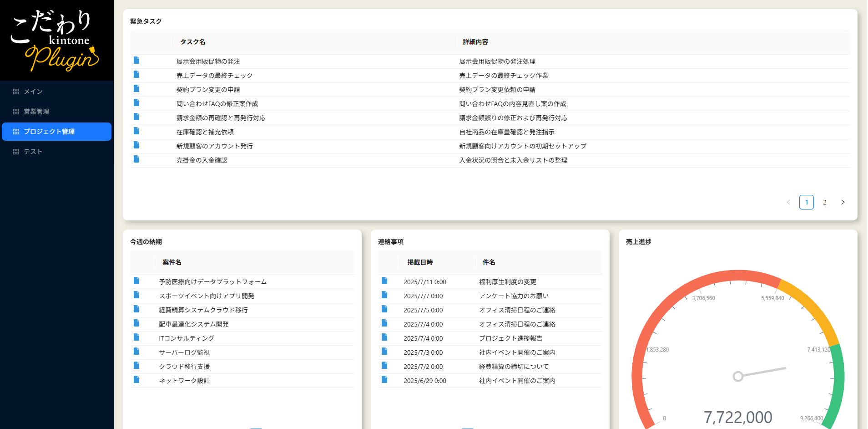868x429 pixels.
Task: Open the メイン sidebar menu item
Action: point(33,92)
